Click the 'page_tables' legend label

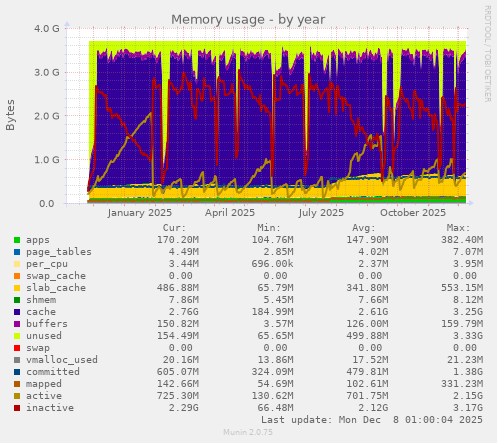tap(59, 252)
